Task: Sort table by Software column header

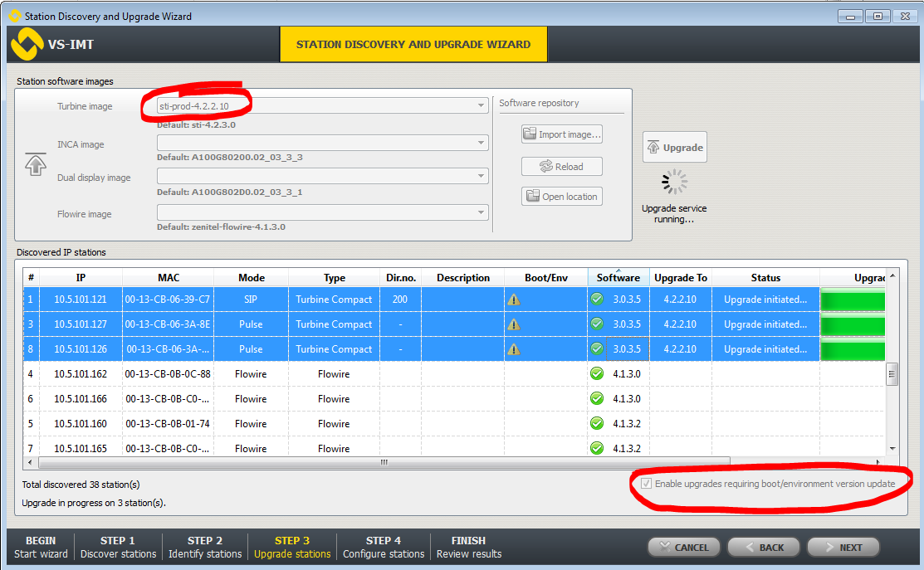Action: tap(618, 278)
